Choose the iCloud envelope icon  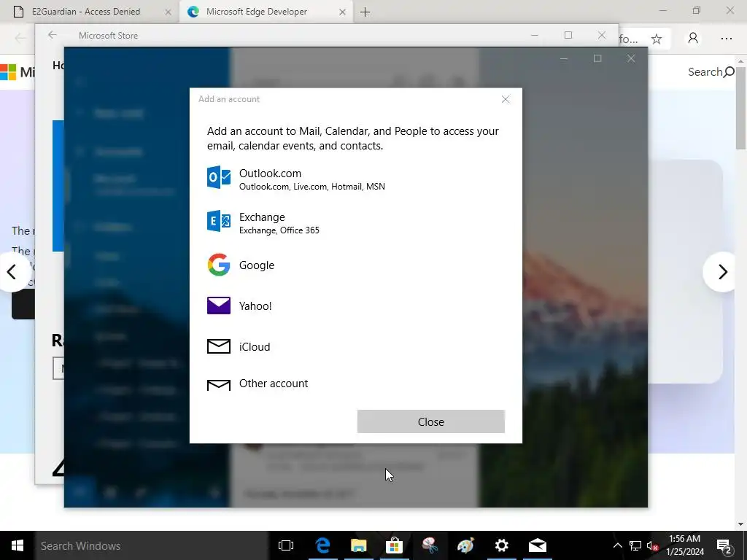219,346
